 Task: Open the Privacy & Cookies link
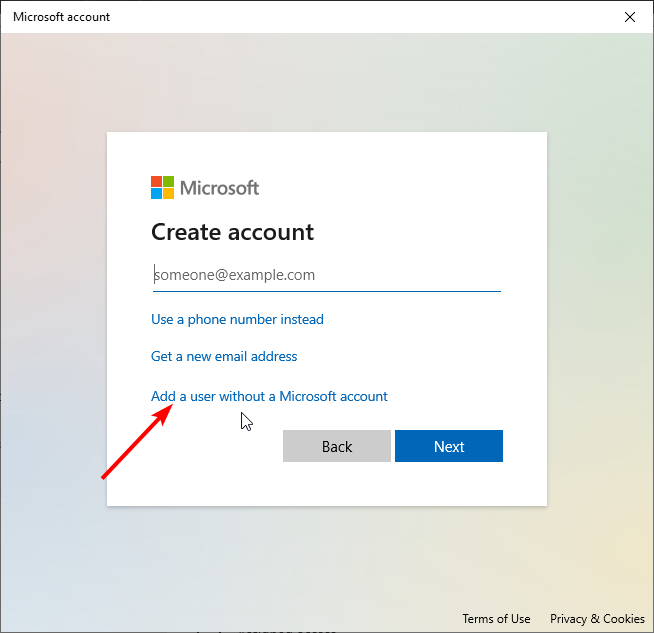click(x=597, y=619)
